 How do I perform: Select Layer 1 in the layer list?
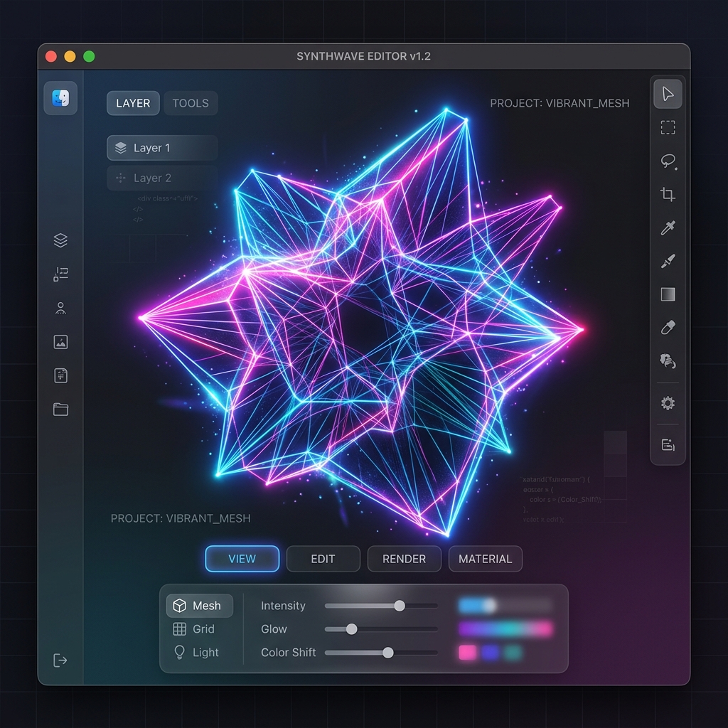[x=162, y=148]
